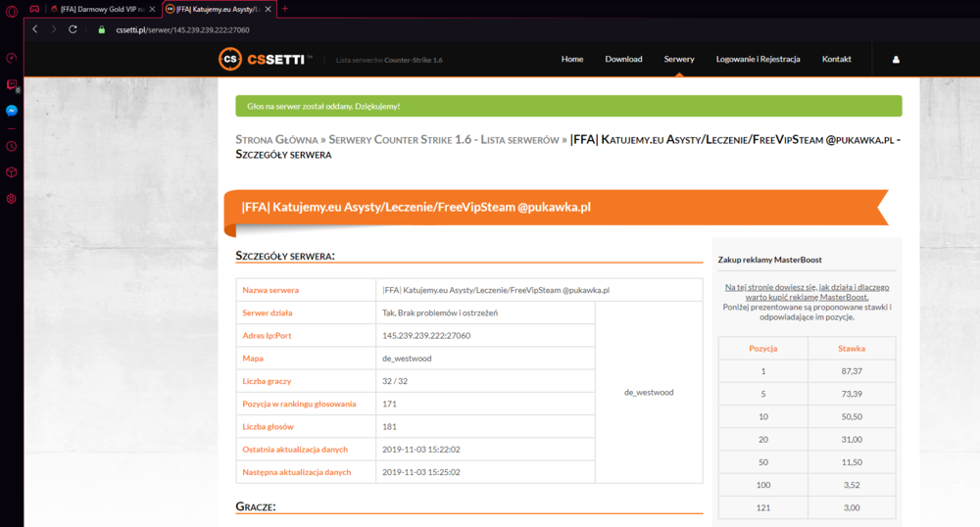Open Serwery in site navigation
The image size is (980, 527).
click(679, 60)
